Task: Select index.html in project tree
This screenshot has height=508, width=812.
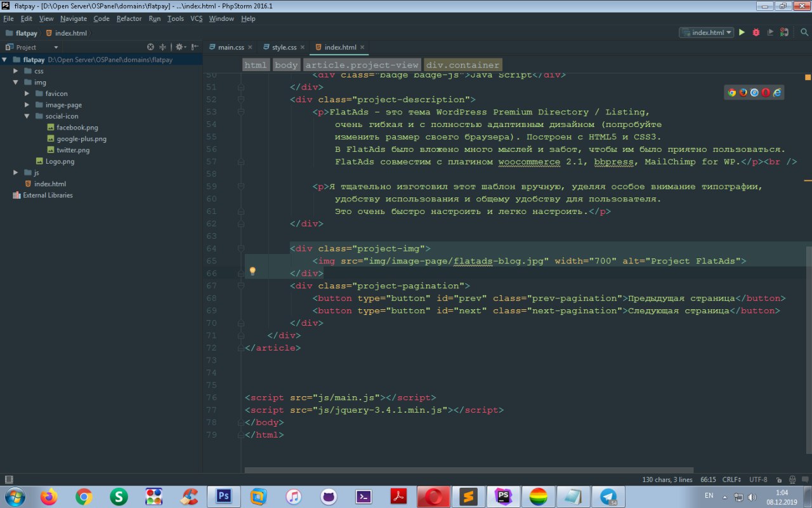Action: point(50,184)
